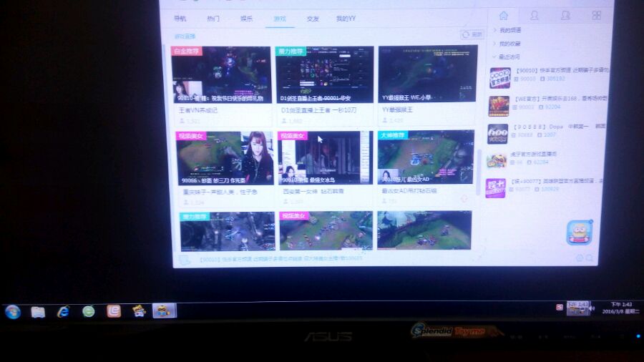Click the search magnifier icon at bottom right
This screenshot has width=644, height=362.
pyautogui.click(x=590, y=258)
